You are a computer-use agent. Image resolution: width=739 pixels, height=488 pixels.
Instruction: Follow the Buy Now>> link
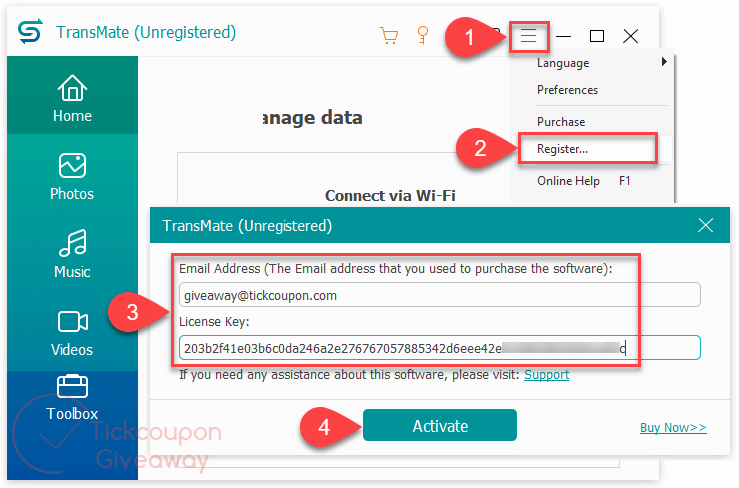click(673, 428)
